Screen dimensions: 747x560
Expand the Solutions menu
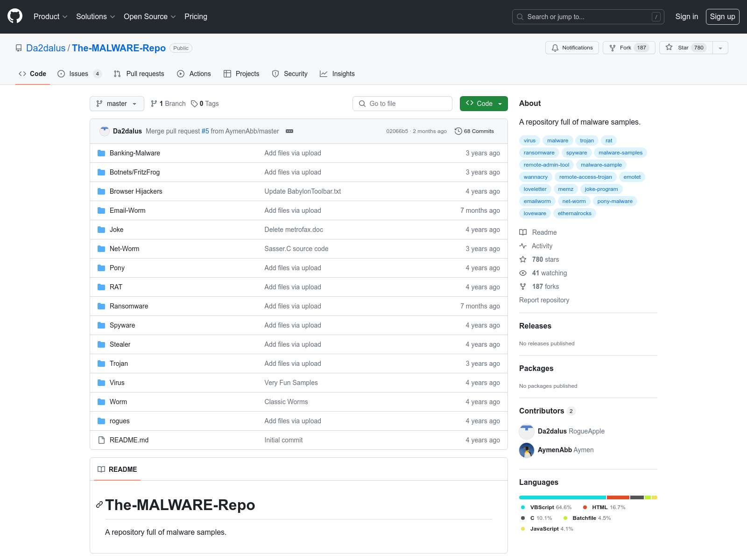(x=95, y=17)
